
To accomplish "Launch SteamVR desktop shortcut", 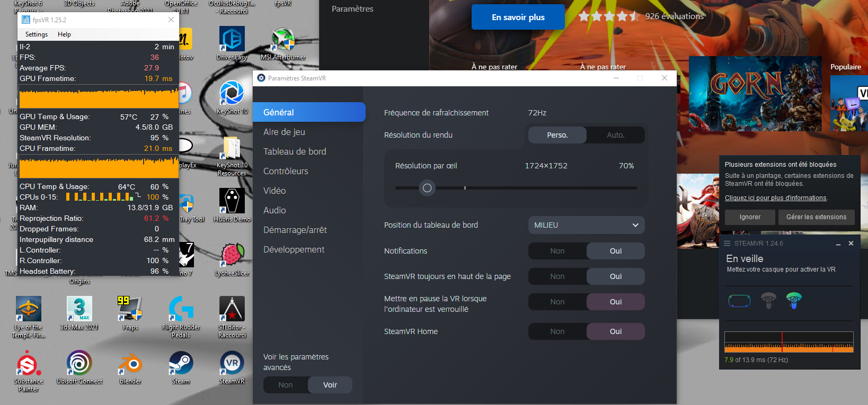I will [232, 367].
